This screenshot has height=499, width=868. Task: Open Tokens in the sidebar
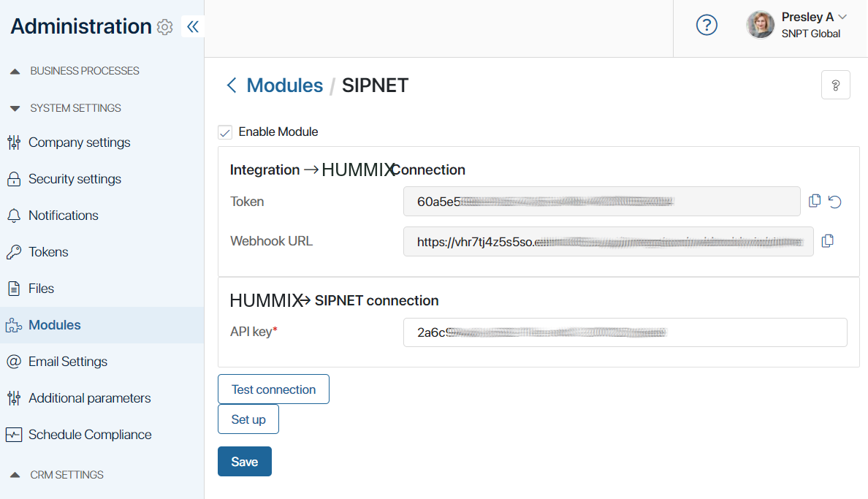click(x=48, y=252)
